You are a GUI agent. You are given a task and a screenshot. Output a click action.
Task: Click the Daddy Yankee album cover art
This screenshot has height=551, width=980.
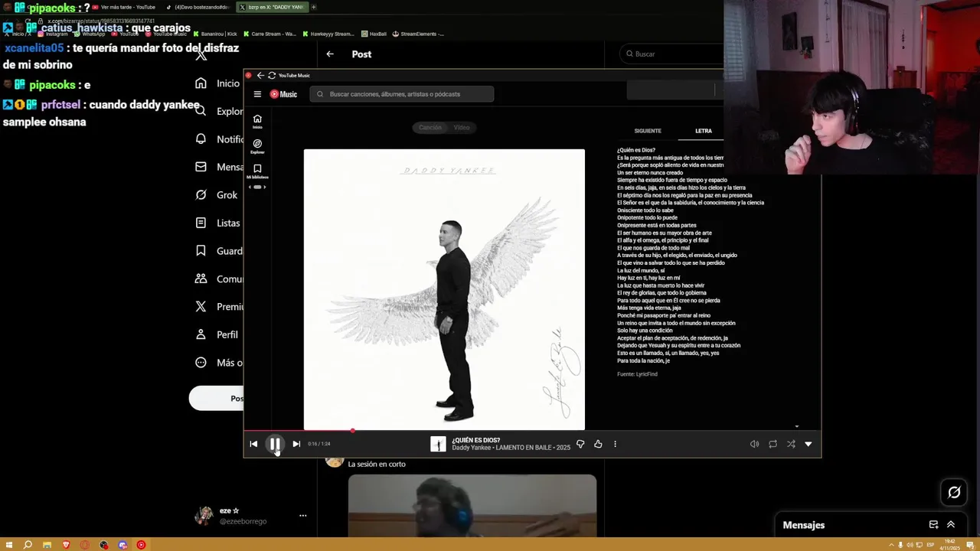pyautogui.click(x=444, y=289)
